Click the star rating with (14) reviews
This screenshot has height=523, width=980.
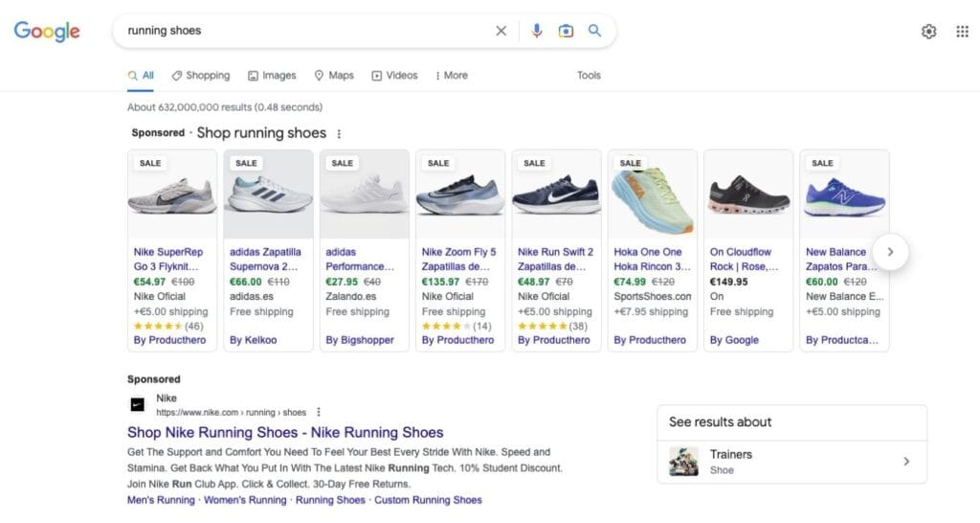(x=457, y=326)
